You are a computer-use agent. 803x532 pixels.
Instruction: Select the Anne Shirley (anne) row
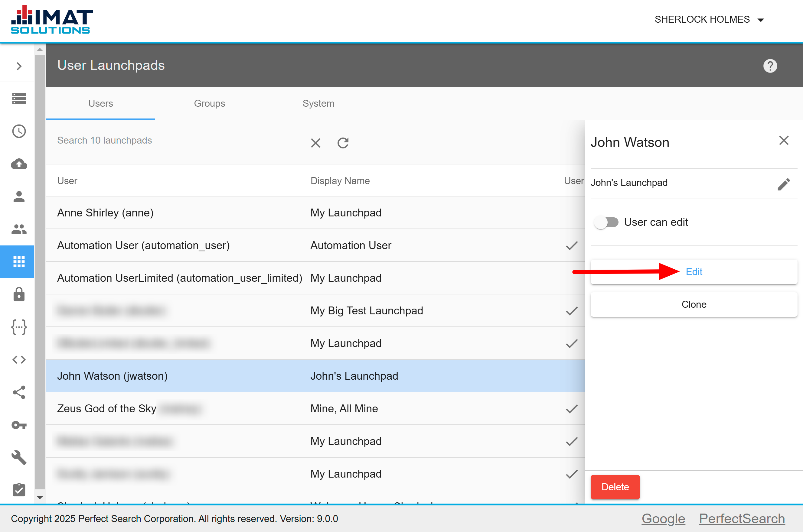[x=316, y=213]
